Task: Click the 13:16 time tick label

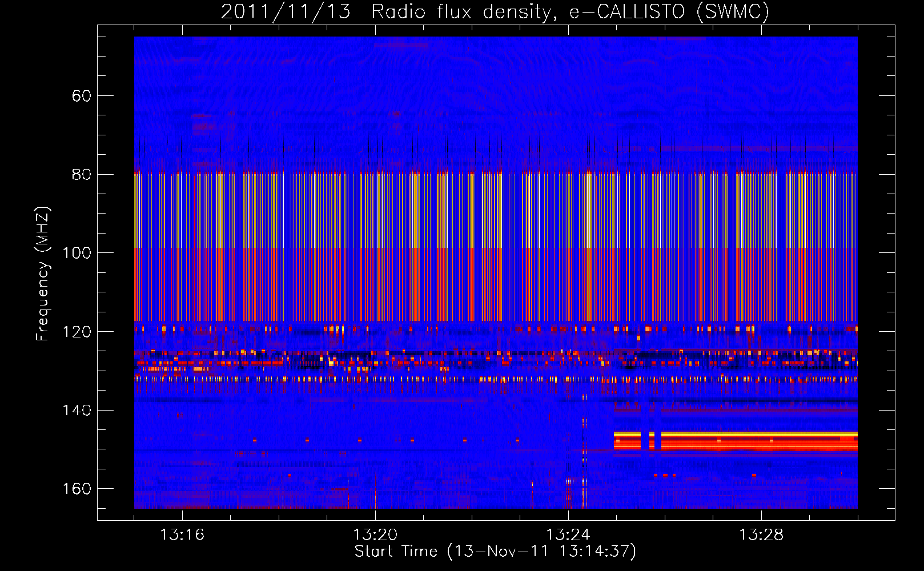Action: point(182,534)
